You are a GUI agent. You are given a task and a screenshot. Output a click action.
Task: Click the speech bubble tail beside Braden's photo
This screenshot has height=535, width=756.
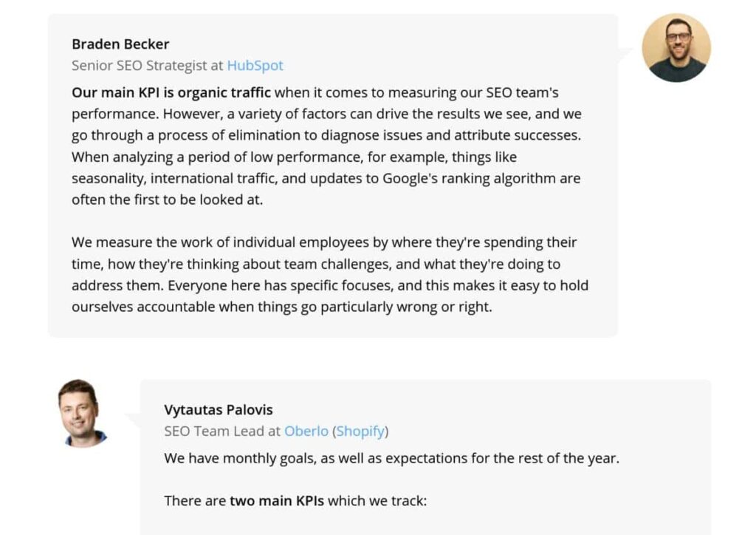click(x=626, y=53)
